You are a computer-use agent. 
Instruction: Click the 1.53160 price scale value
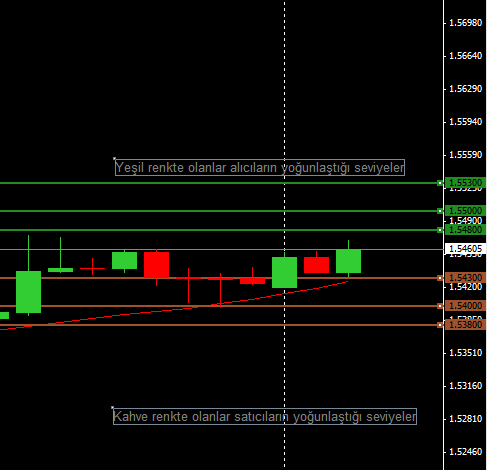[465, 386]
